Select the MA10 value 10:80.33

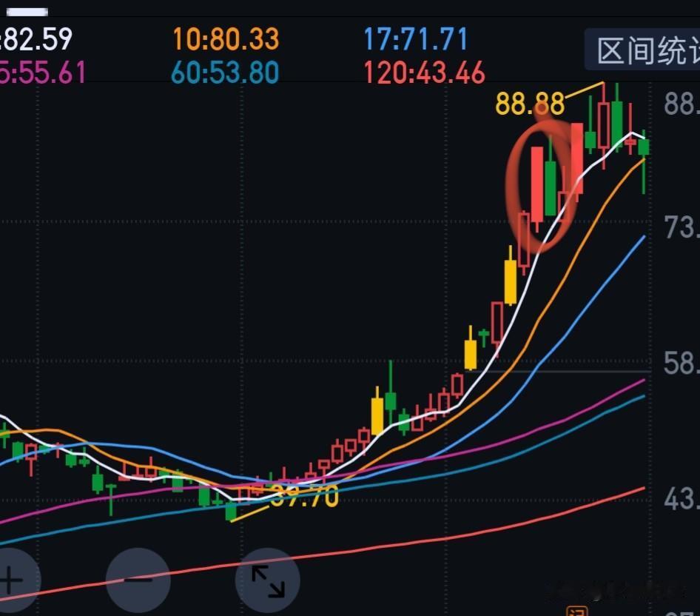(226, 38)
